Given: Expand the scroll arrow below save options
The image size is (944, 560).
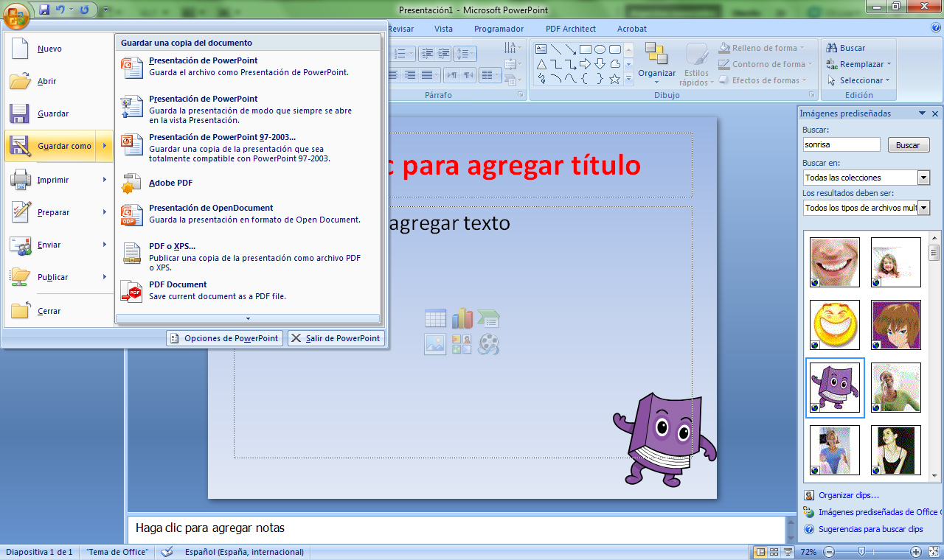Looking at the screenshot, I should point(248,318).
